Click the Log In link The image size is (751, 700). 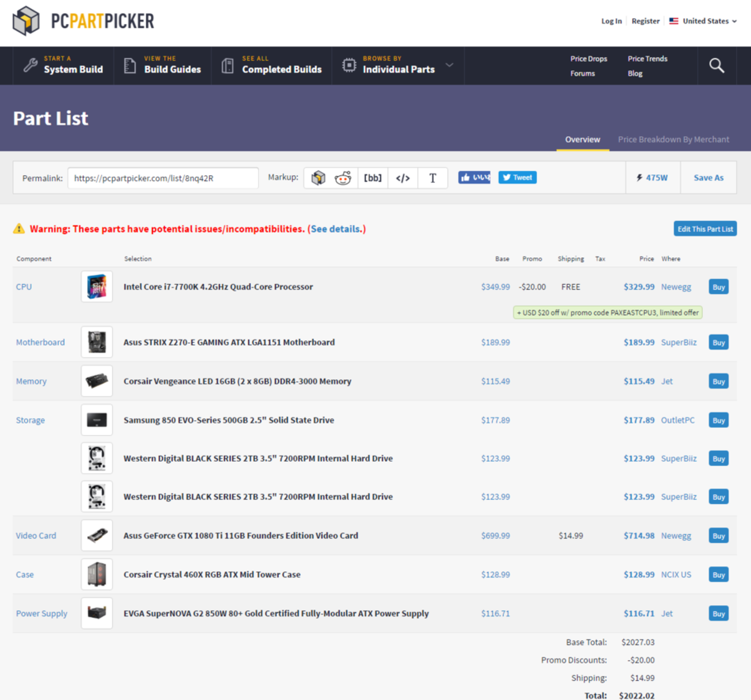click(611, 21)
